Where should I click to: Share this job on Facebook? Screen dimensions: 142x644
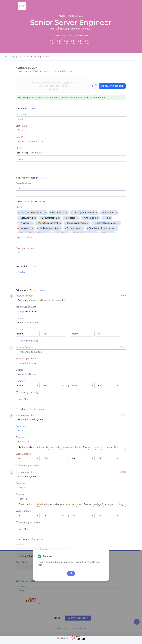click(x=53, y=41)
